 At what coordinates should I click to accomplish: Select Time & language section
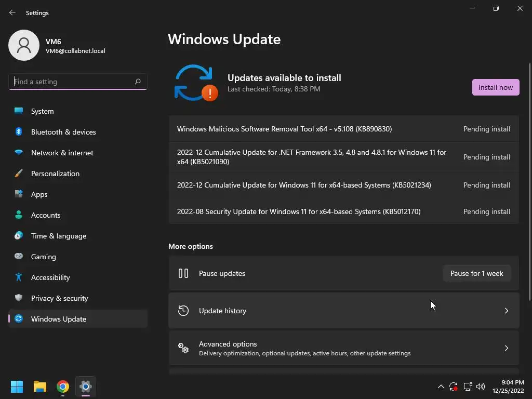78,235
